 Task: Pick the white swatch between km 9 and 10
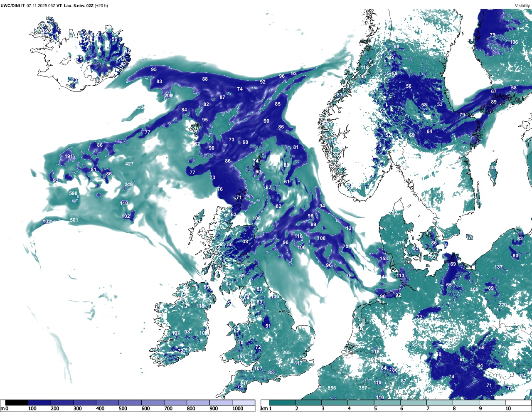pyautogui.click(x=493, y=402)
